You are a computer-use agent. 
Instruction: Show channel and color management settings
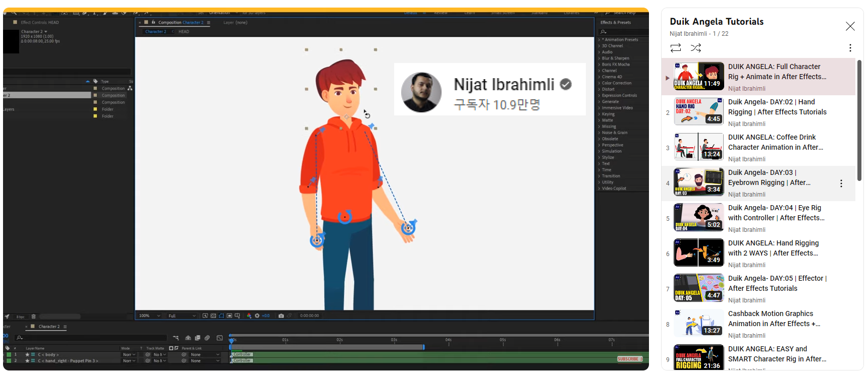click(x=249, y=316)
